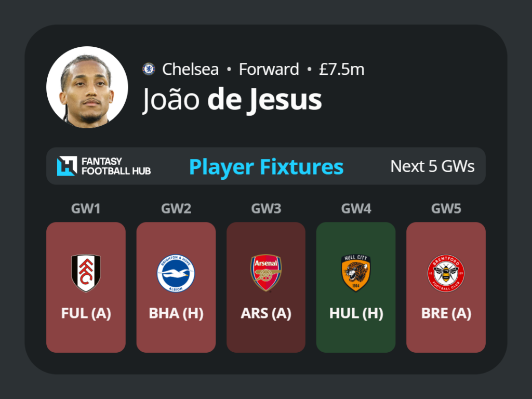
Task: Click the Player Fixtures heading
Action: coord(267,167)
